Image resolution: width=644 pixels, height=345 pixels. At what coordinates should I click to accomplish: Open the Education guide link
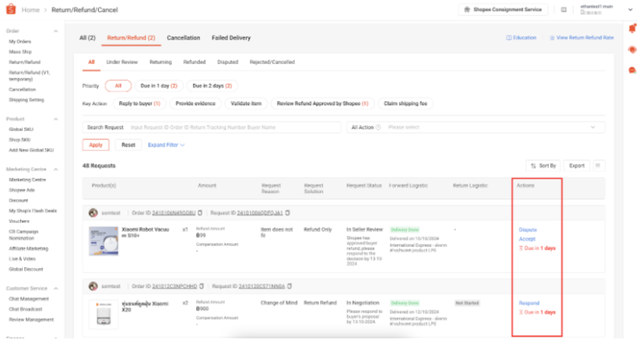[x=522, y=38]
